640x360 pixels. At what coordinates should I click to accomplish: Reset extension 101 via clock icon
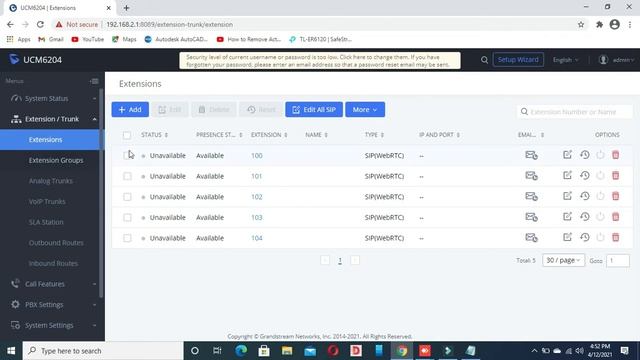pyautogui.click(x=584, y=176)
